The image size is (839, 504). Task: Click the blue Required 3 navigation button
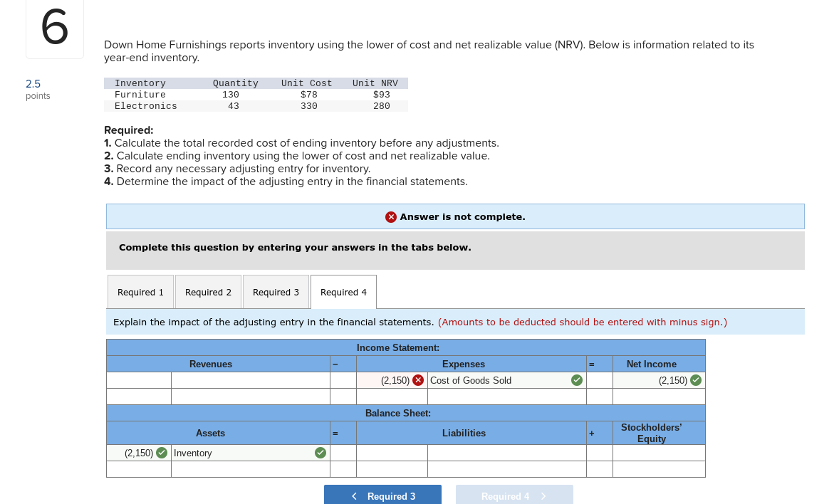(382, 495)
